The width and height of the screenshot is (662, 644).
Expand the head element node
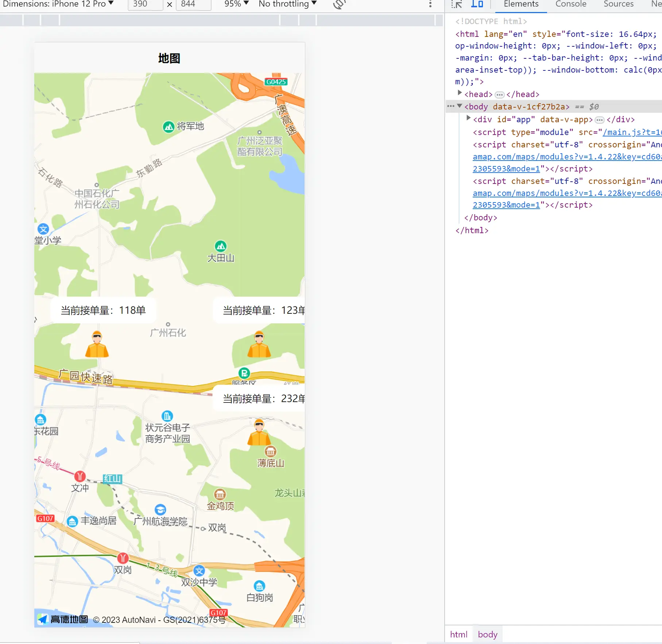tap(460, 93)
